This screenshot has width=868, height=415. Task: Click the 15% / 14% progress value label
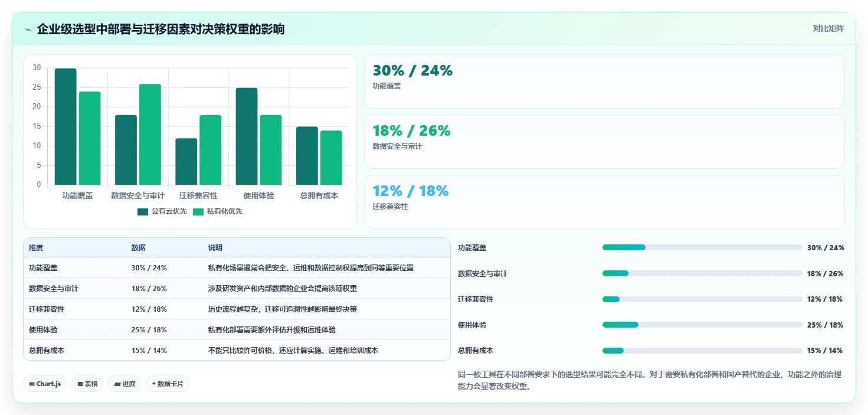click(825, 351)
